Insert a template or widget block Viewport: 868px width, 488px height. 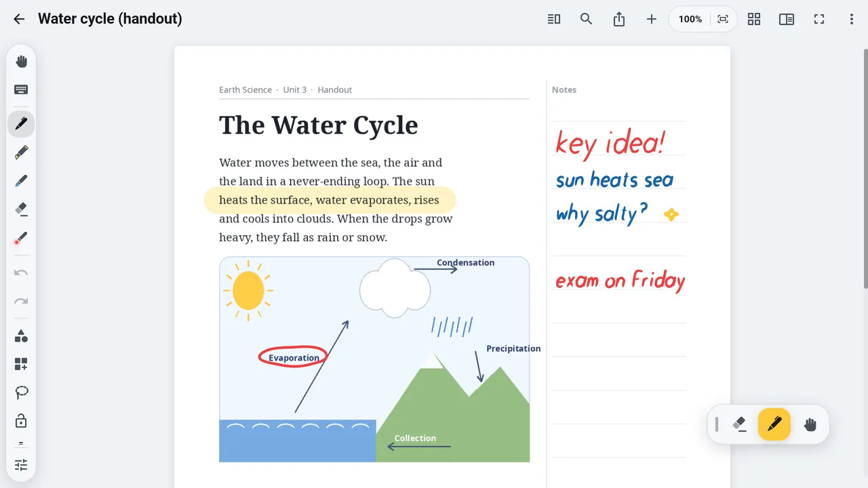tap(21, 364)
